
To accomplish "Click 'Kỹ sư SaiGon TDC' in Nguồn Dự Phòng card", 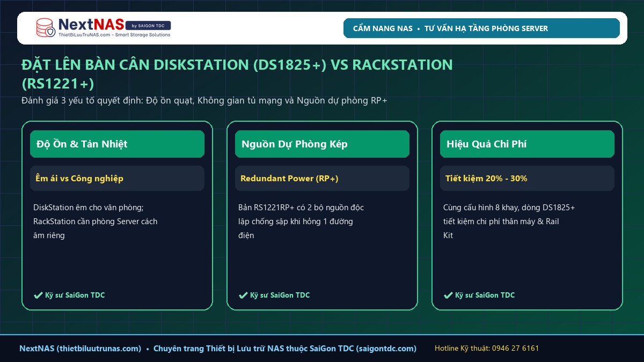I will pyautogui.click(x=280, y=295).
